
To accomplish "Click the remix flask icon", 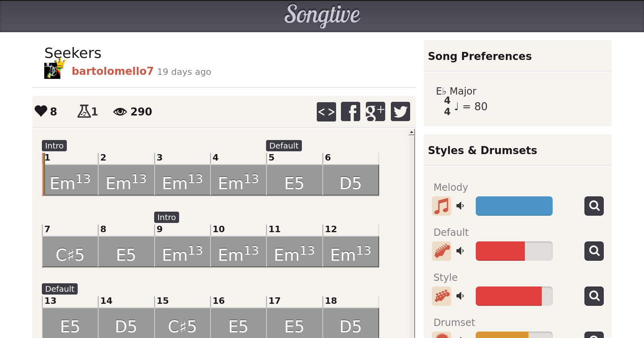I will pyautogui.click(x=84, y=111).
